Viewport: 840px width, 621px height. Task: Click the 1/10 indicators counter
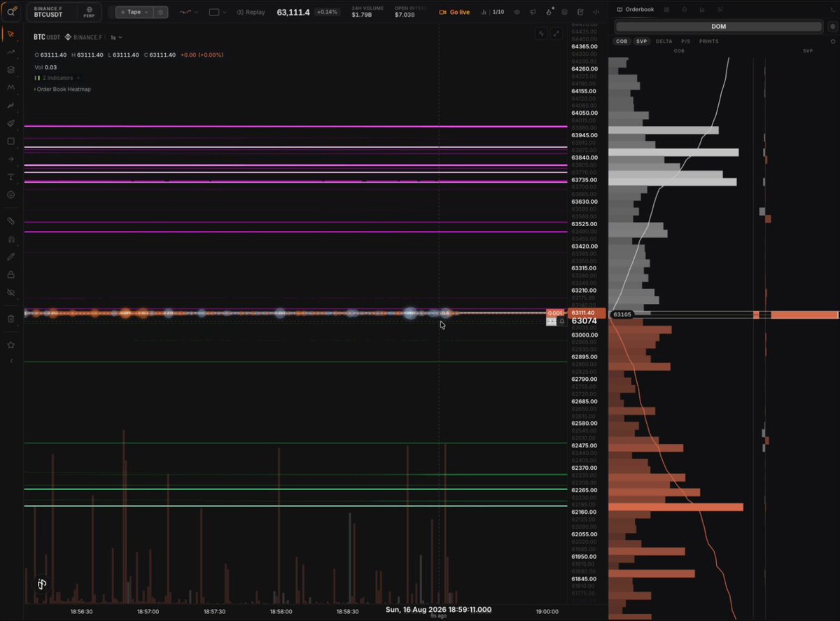493,12
